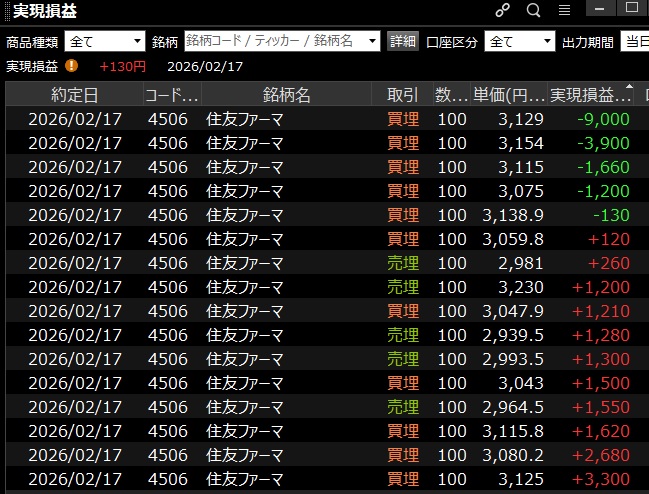649x494 pixels.
Task: Click the 詳細 button
Action: 402,41
